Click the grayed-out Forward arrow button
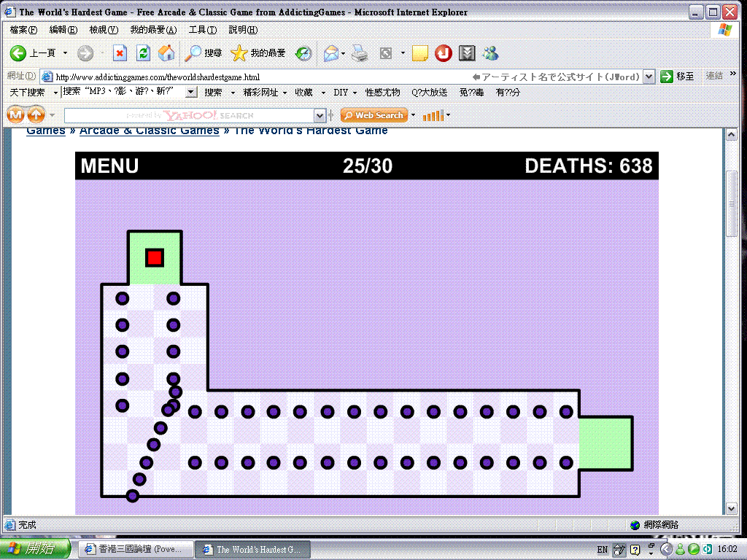 [85, 52]
